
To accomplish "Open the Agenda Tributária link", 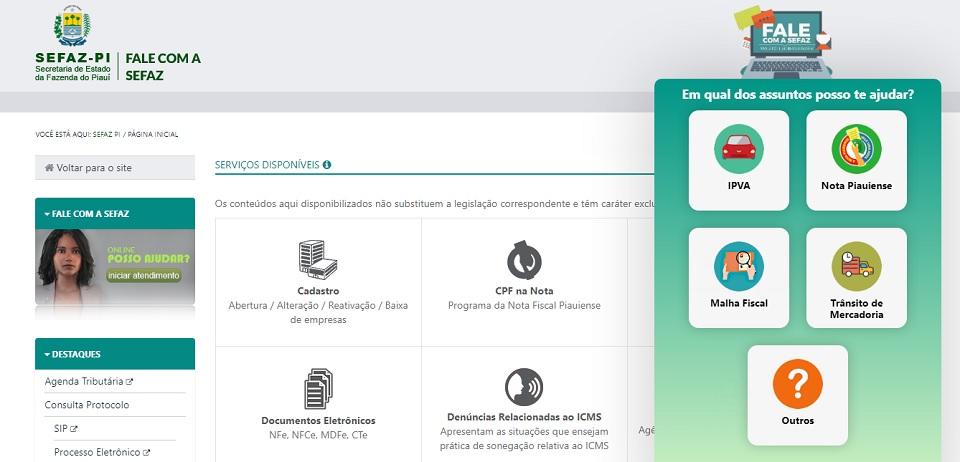I will (x=84, y=381).
